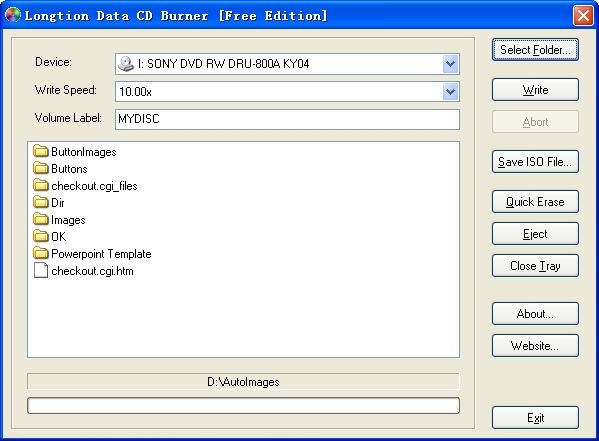Click the checkout.cgi.htm file icon
599x441 pixels.
40,271
